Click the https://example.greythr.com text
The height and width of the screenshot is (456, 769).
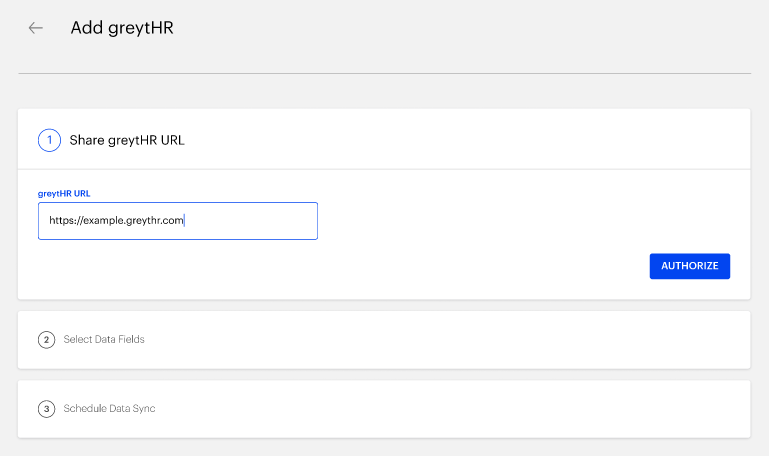coord(116,221)
